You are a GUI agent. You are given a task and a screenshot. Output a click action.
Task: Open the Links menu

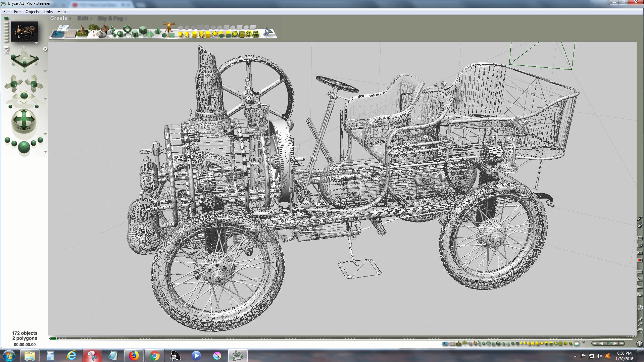coord(48,11)
